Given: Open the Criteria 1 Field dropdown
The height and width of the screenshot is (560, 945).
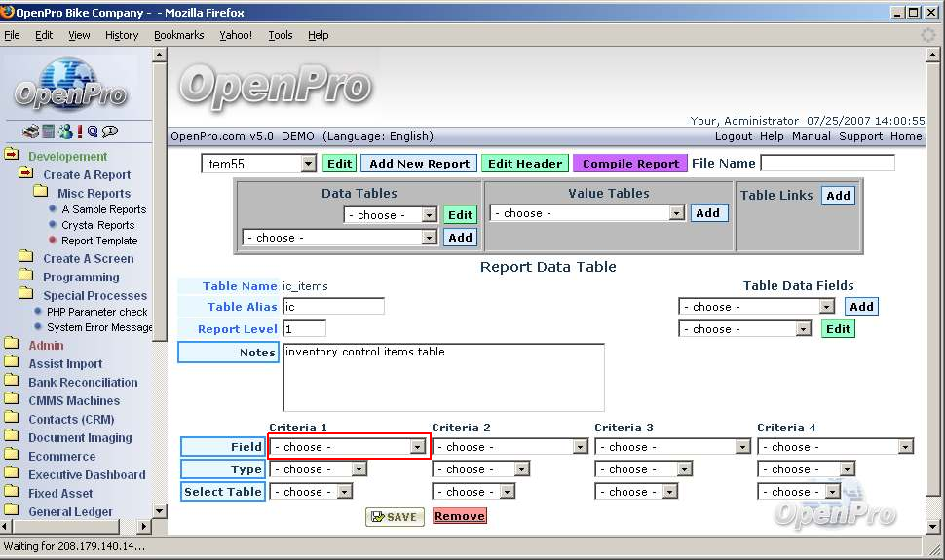Looking at the screenshot, I should 349,447.
